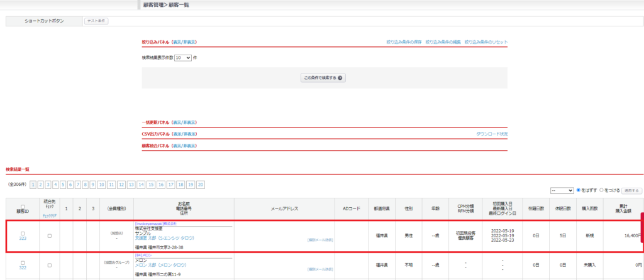Image resolution: width=644 pixels, height=280 pixels.
Task: Click the メールアドレス column header
Action: point(284,208)
